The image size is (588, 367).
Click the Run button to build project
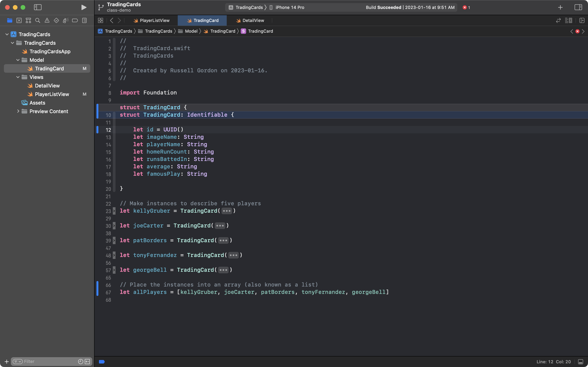click(83, 7)
